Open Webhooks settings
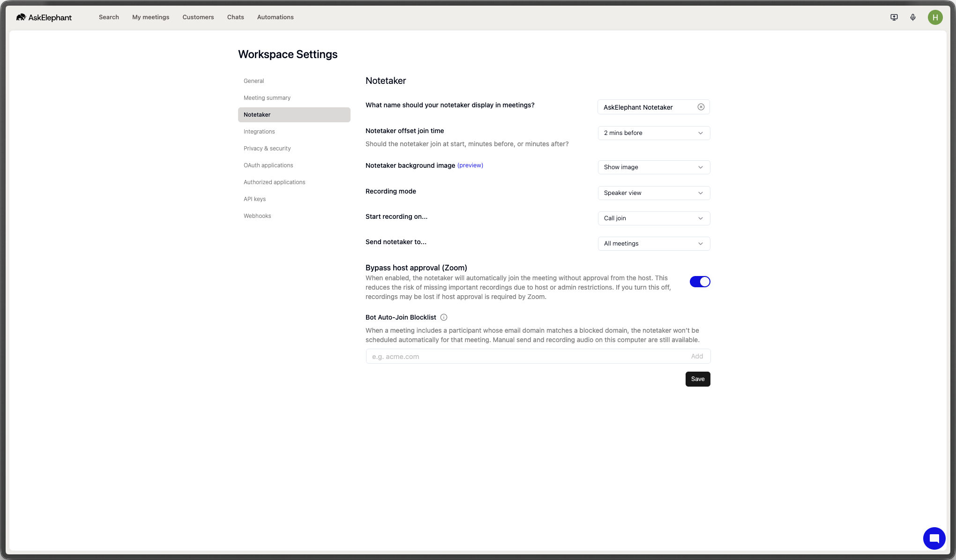 coord(294,216)
